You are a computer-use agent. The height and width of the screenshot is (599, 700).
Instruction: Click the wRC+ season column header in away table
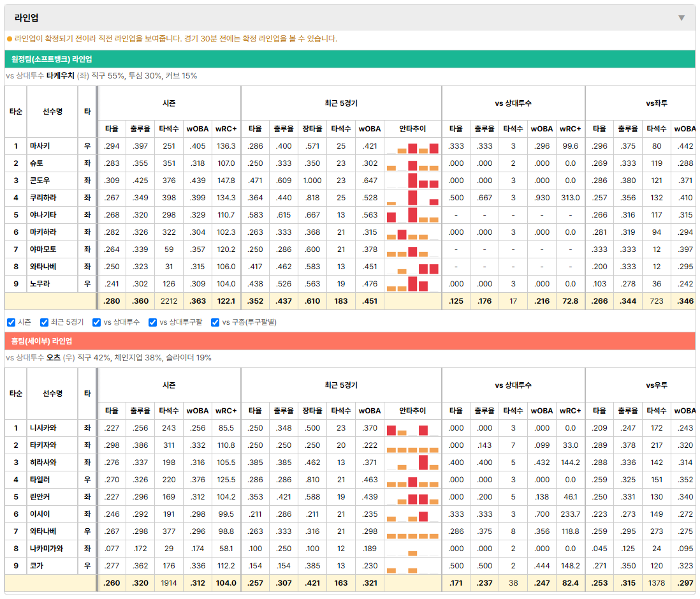pyautogui.click(x=226, y=129)
